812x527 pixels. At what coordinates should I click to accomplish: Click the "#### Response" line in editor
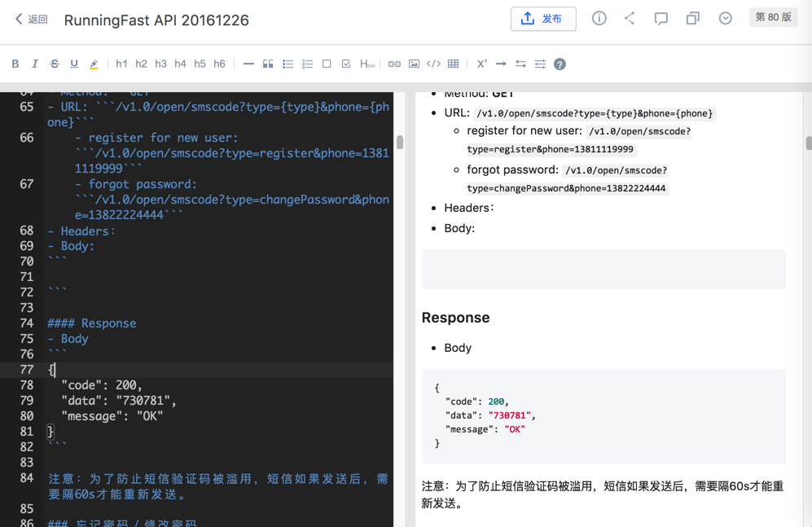coord(92,323)
